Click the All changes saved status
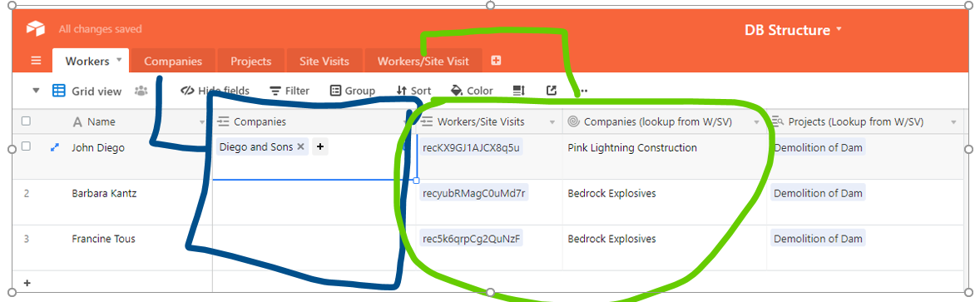The width and height of the screenshot is (980, 302). tap(100, 29)
